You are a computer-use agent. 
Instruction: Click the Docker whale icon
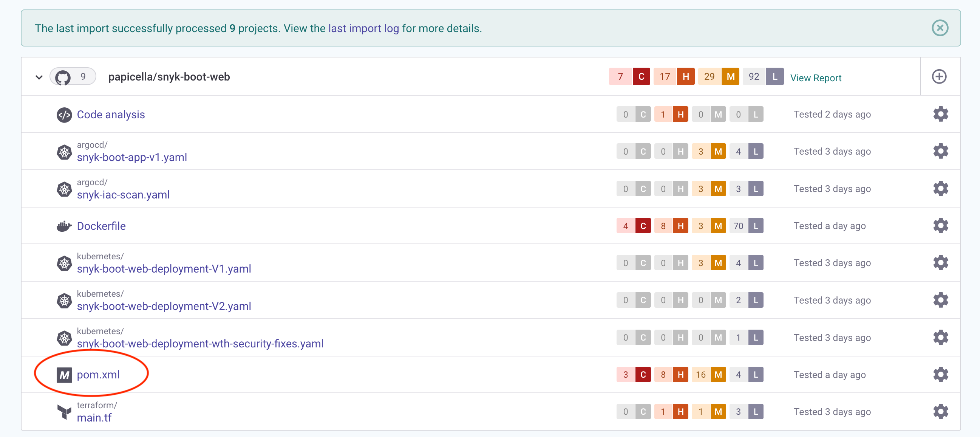pos(64,226)
